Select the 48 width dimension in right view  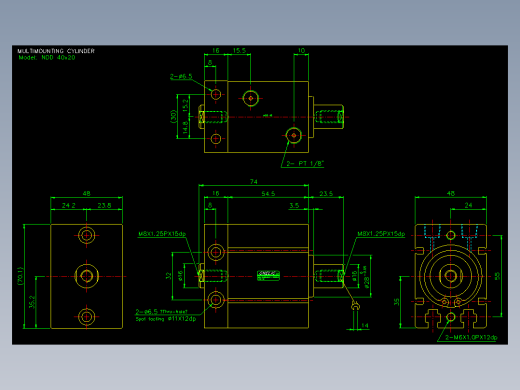pyautogui.click(x=450, y=193)
